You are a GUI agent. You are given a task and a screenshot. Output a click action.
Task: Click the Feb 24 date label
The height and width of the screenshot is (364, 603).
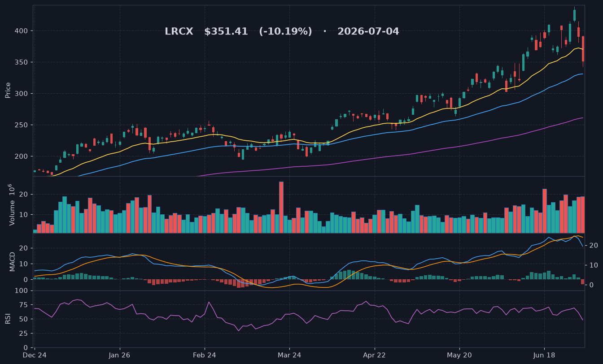point(205,355)
